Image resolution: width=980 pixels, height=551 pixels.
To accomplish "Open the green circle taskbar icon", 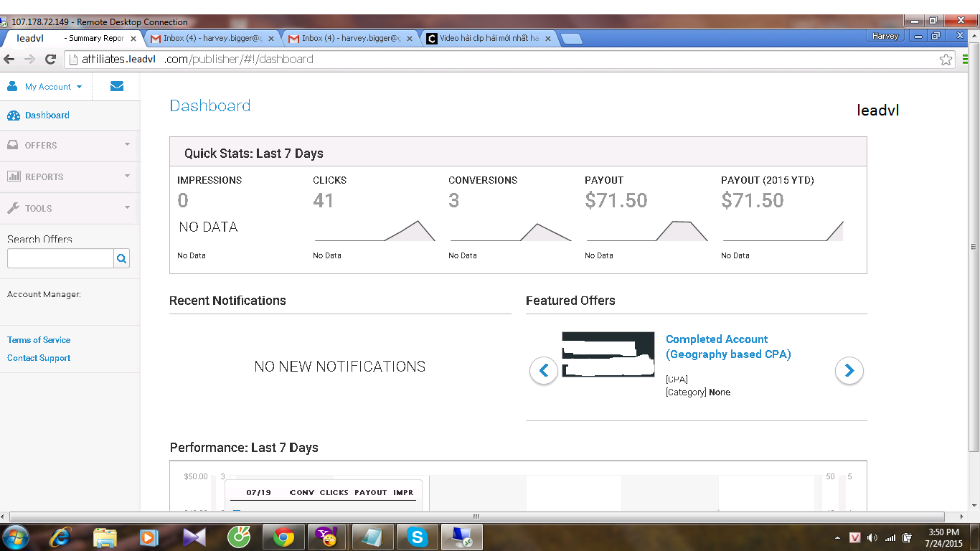I will (x=238, y=537).
